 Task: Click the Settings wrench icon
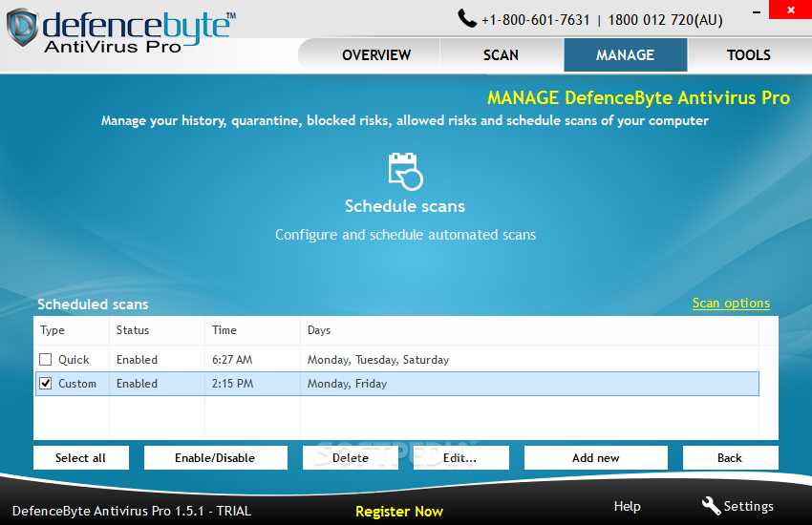point(711,505)
